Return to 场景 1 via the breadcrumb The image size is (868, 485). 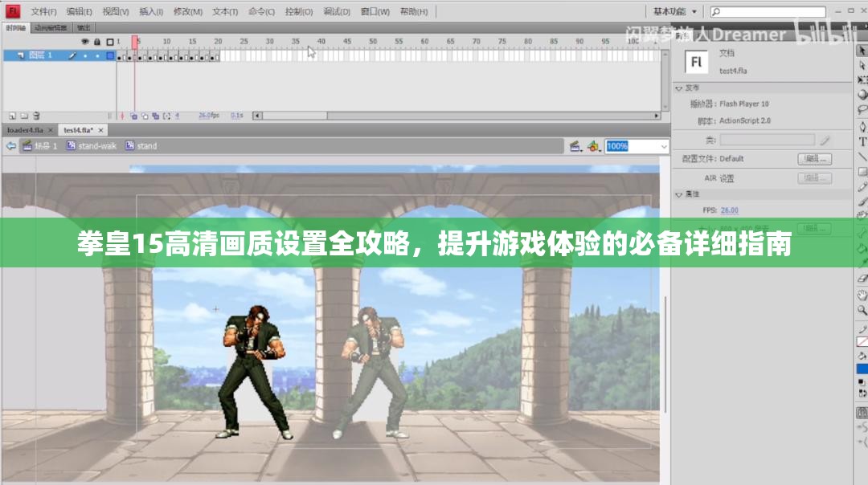pos(47,146)
